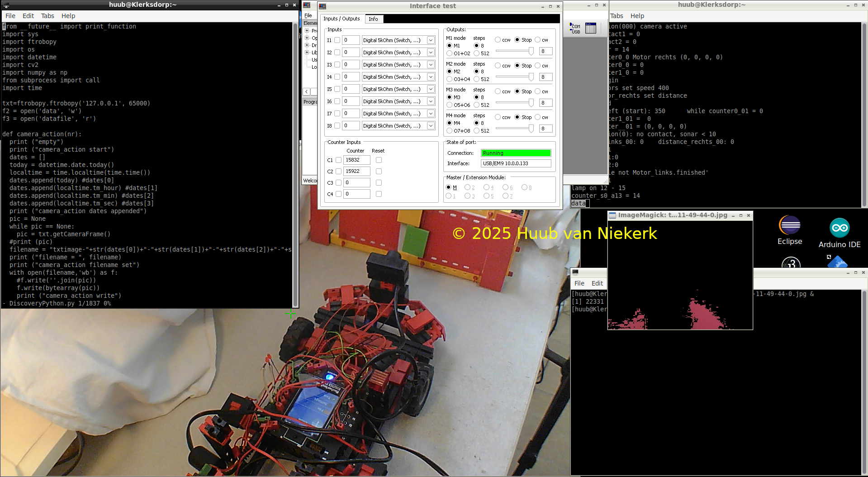Open Help menu in top-right terminal

(637, 16)
